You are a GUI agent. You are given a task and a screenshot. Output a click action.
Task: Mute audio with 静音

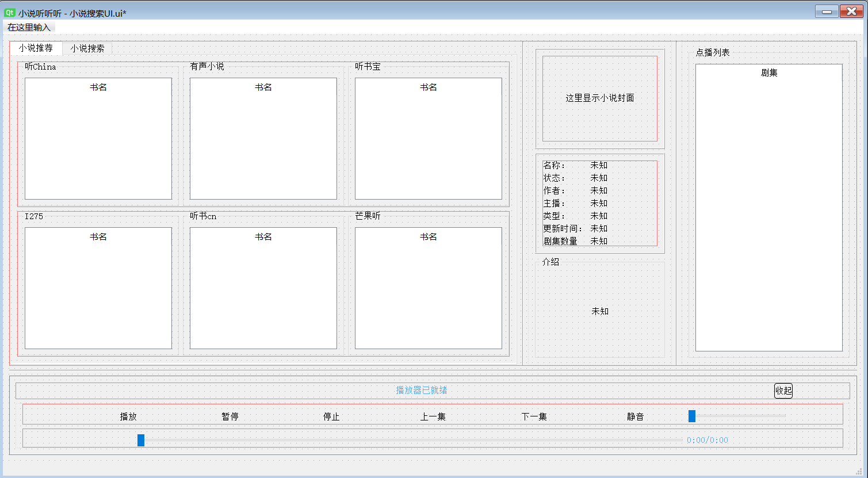coord(636,416)
